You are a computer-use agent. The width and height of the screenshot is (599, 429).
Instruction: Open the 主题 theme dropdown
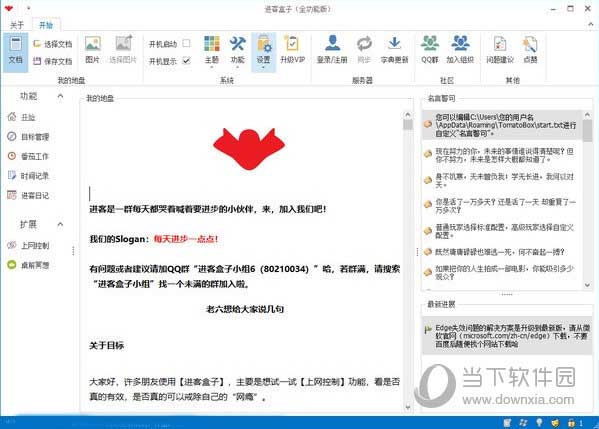tap(212, 52)
